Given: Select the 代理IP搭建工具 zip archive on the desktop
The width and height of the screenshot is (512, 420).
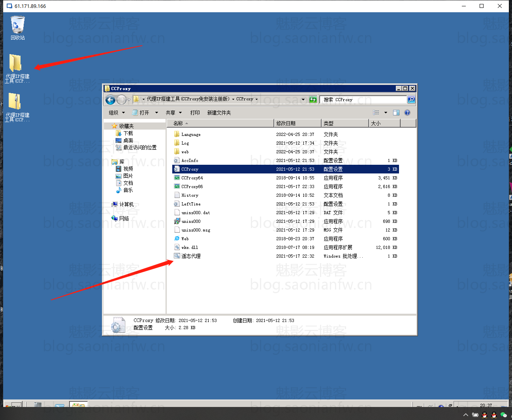Looking at the screenshot, I should click(17, 107).
